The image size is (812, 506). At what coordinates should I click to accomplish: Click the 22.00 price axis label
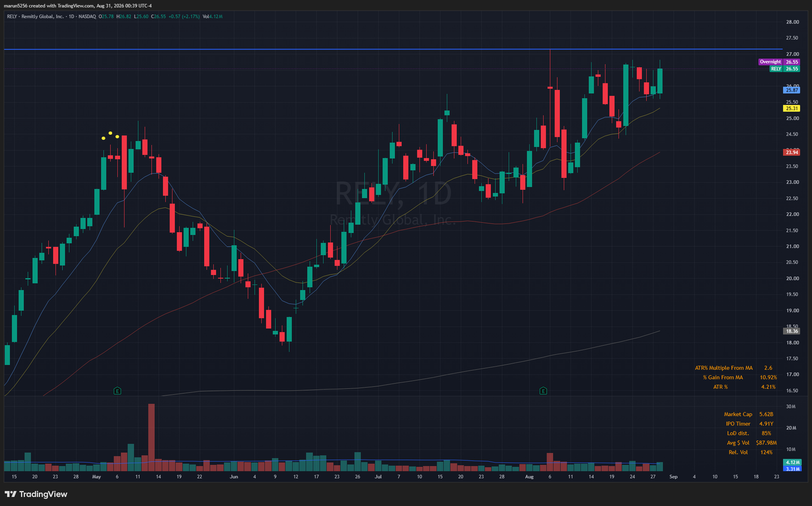pyautogui.click(x=793, y=214)
